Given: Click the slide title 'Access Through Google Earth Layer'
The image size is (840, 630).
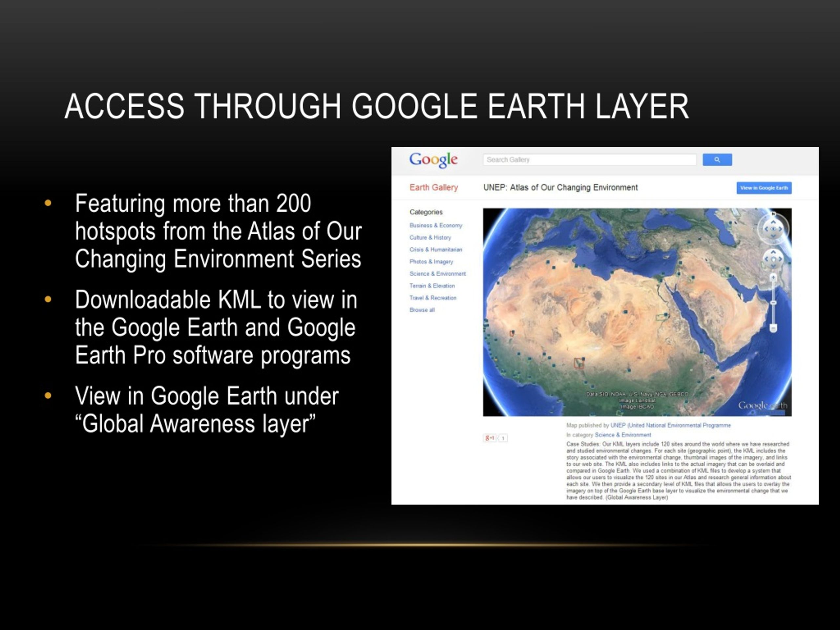Looking at the screenshot, I should [x=377, y=106].
